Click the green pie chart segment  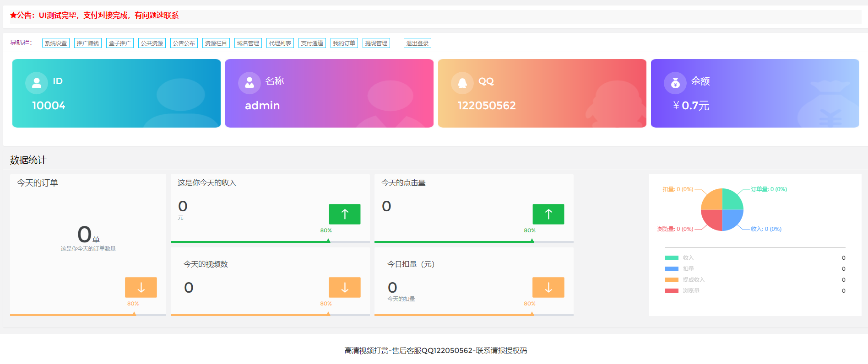click(x=731, y=200)
